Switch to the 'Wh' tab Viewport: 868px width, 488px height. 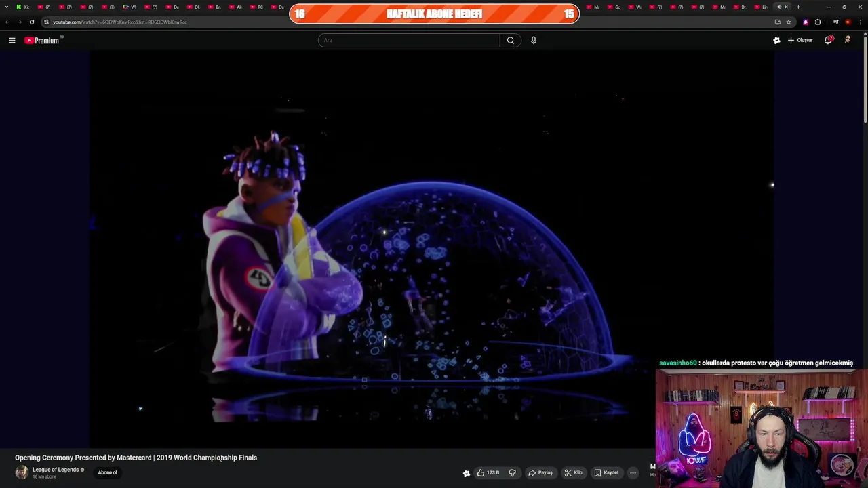(130, 7)
